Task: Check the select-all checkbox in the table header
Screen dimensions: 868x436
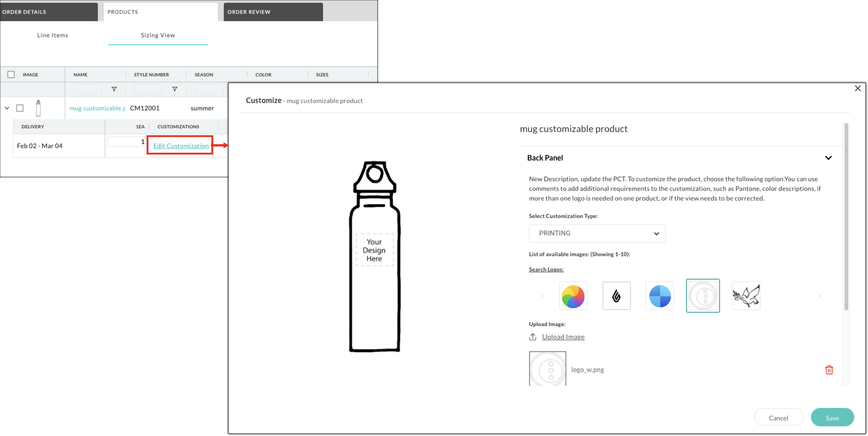Action: point(11,74)
